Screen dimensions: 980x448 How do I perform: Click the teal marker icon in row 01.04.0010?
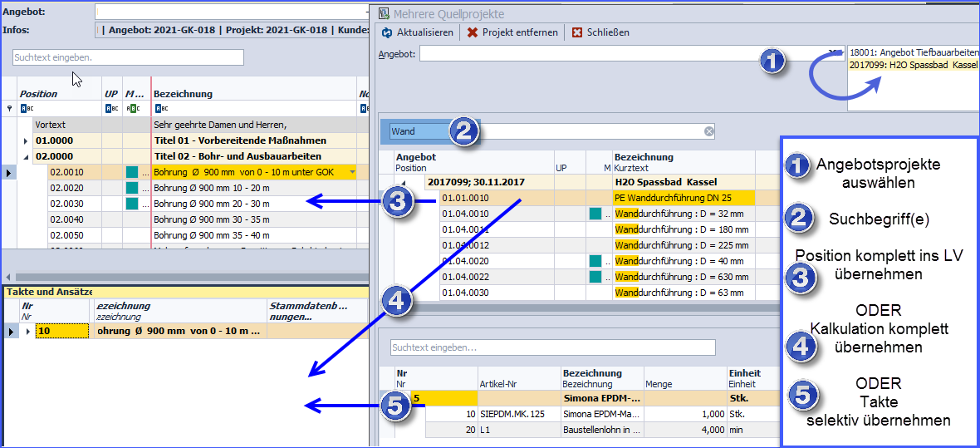(595, 214)
